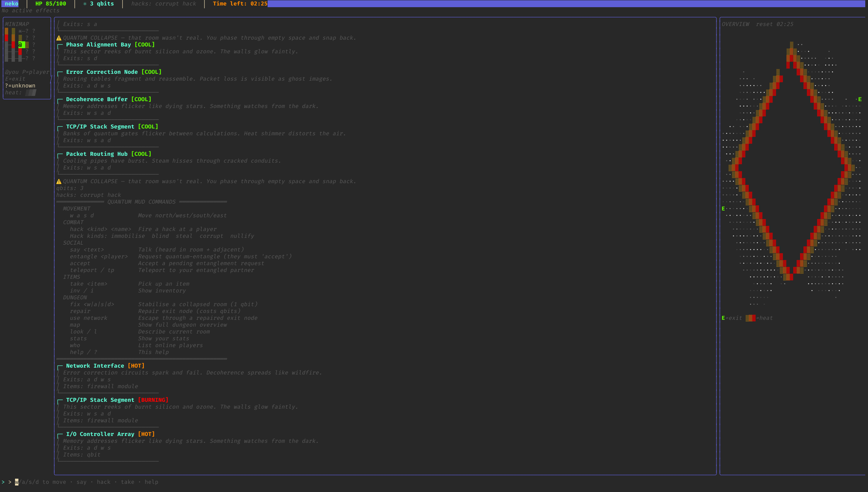Click the red [BURNING] status tag
The height and width of the screenshot is (492, 868).
[153, 400]
